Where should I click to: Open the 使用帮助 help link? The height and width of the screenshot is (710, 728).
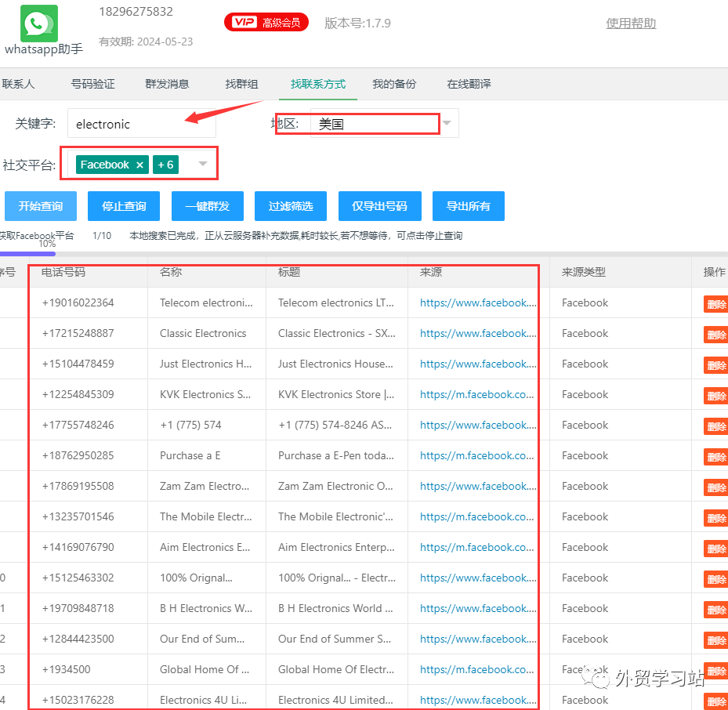pyautogui.click(x=631, y=24)
